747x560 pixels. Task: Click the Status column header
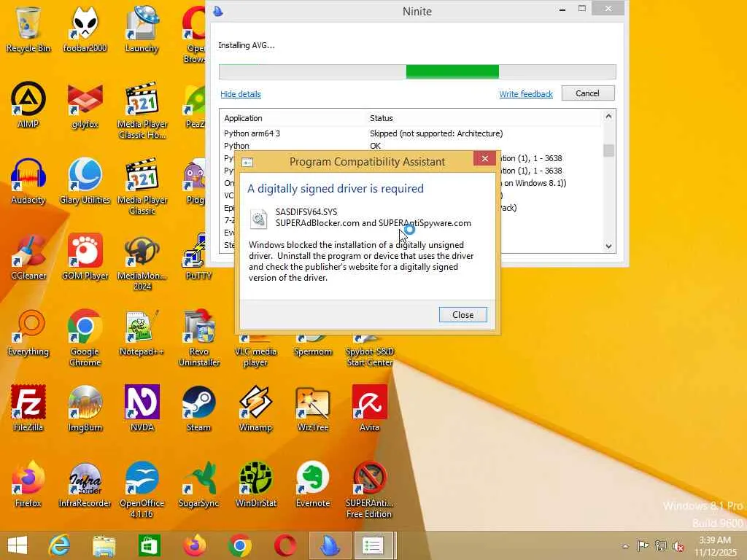[382, 118]
